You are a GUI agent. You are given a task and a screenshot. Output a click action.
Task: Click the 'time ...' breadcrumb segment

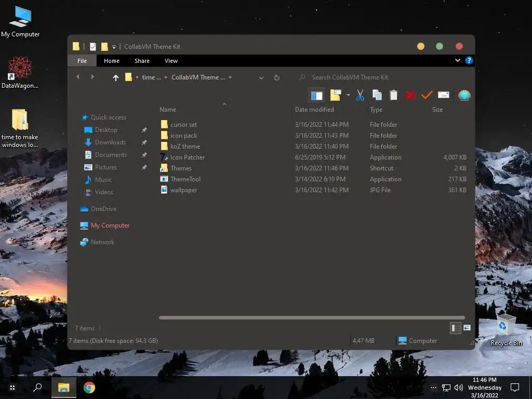(151, 77)
